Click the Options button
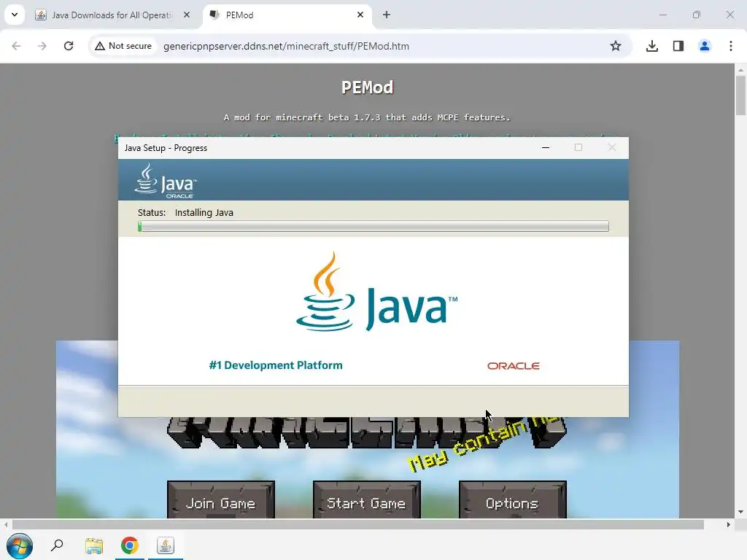Image resolution: width=747 pixels, height=560 pixels. 513,499
